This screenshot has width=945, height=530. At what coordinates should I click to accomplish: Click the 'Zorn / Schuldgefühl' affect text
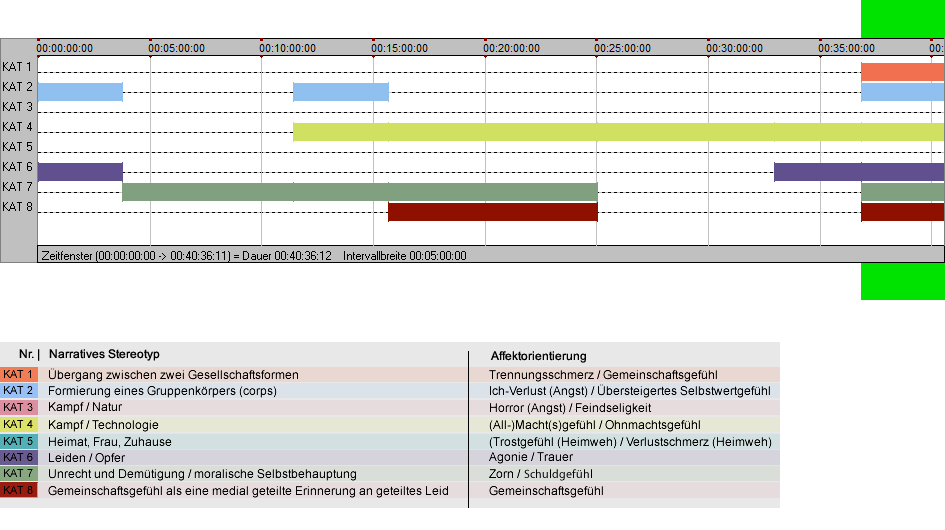pyautogui.click(x=541, y=475)
